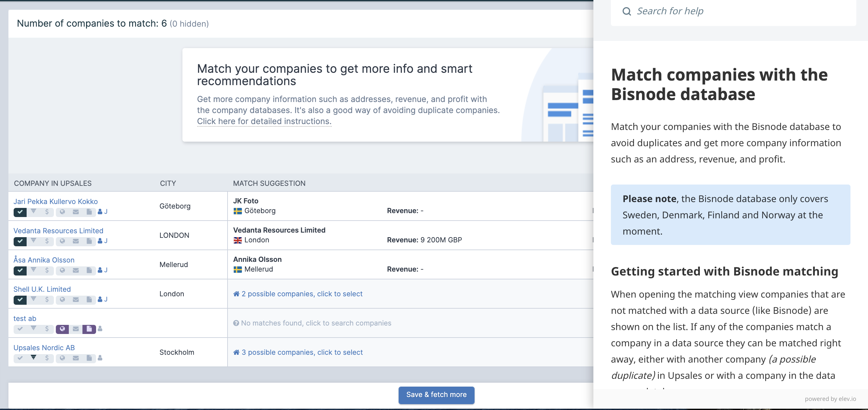Click the UK flag next to London
The height and width of the screenshot is (410, 868).
(x=238, y=240)
